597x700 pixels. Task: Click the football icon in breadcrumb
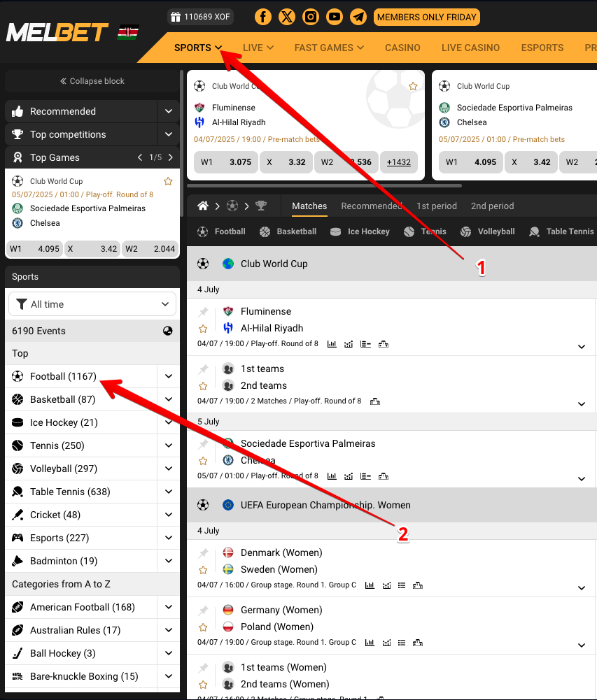pos(232,206)
